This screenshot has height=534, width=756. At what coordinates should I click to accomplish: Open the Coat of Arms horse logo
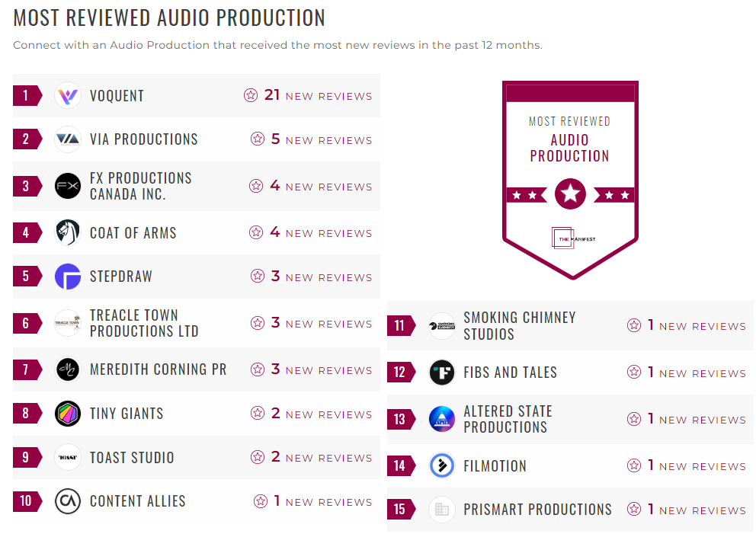pyautogui.click(x=67, y=232)
